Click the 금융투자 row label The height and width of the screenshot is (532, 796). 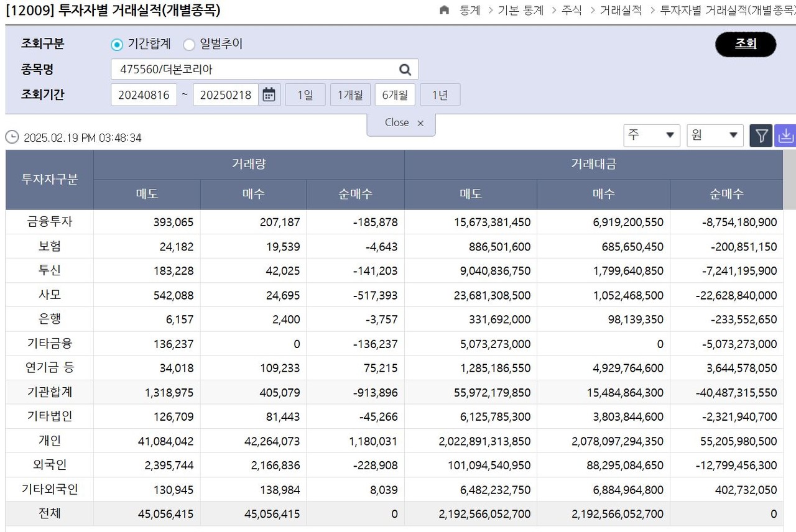click(x=50, y=222)
